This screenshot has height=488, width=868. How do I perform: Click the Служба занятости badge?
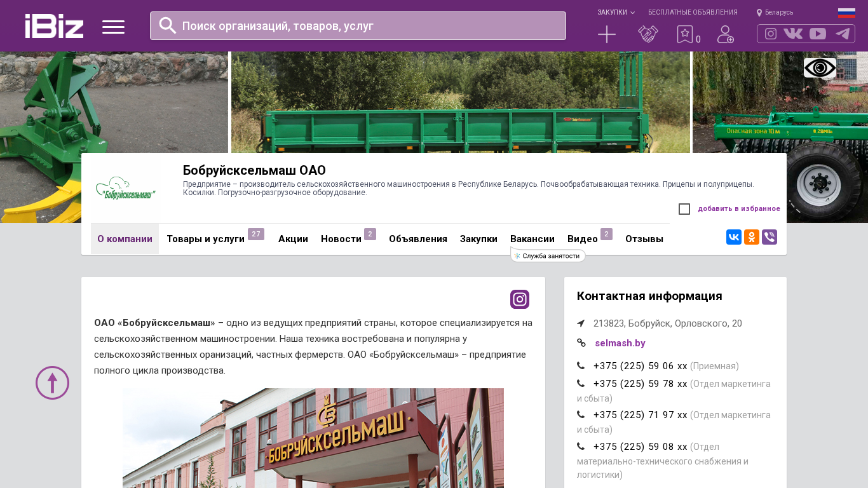click(x=548, y=255)
